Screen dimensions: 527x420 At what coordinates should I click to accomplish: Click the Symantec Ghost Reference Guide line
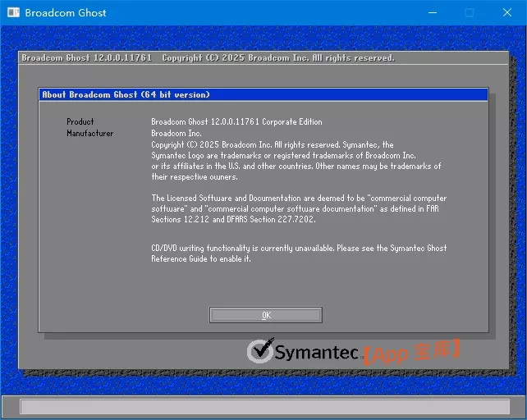(x=201, y=258)
